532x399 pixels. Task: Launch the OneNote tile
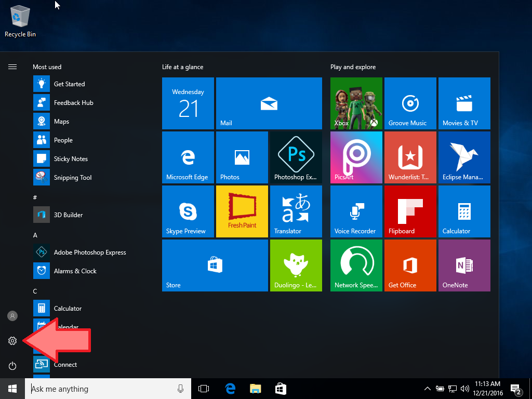(x=464, y=265)
